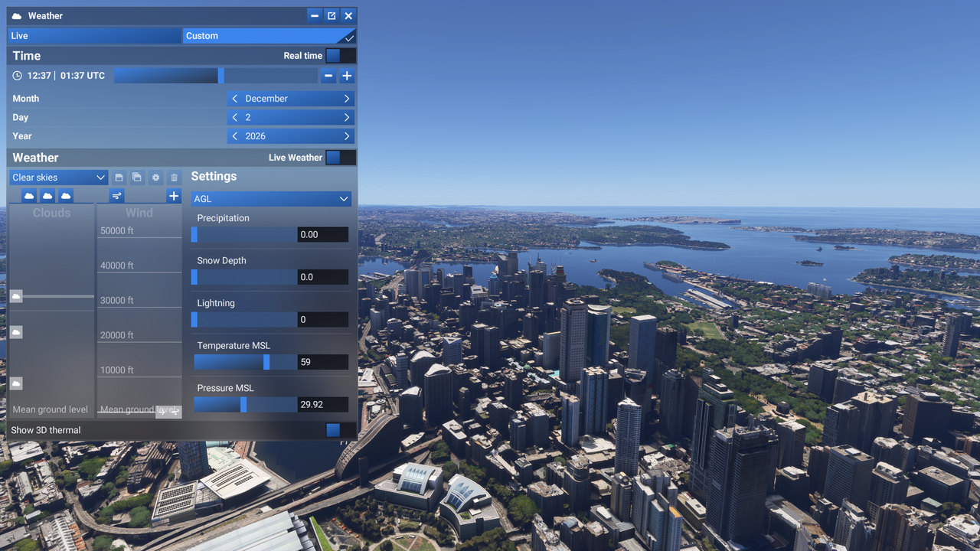
Task: Click the wind layer icon above the Wind column
Action: pos(116,196)
